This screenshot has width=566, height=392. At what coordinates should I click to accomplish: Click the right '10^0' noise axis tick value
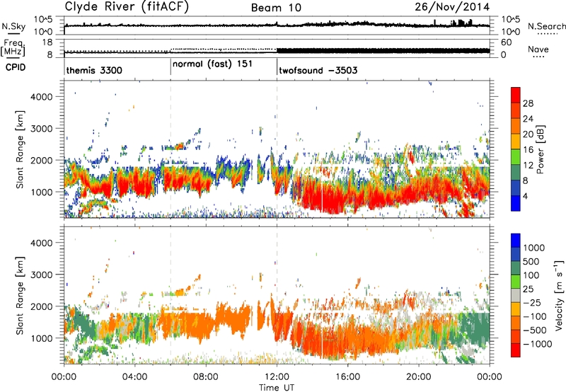[510, 32]
